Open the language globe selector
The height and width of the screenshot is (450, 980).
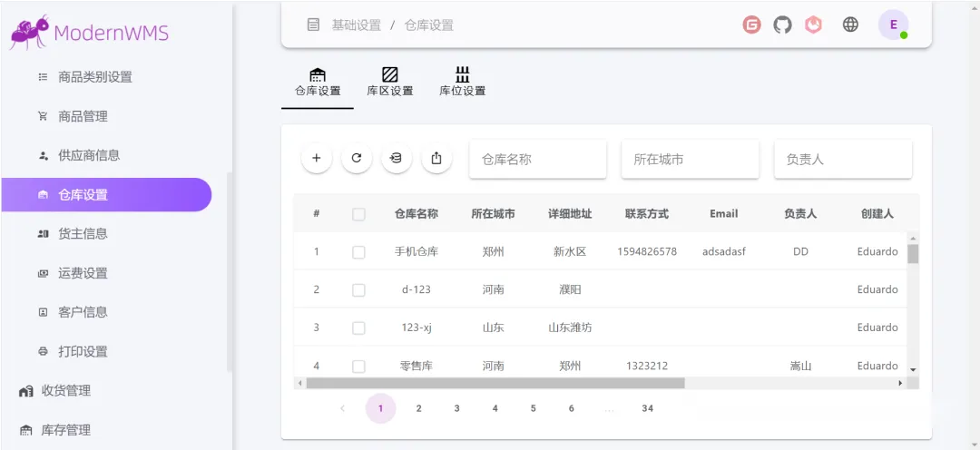(850, 24)
